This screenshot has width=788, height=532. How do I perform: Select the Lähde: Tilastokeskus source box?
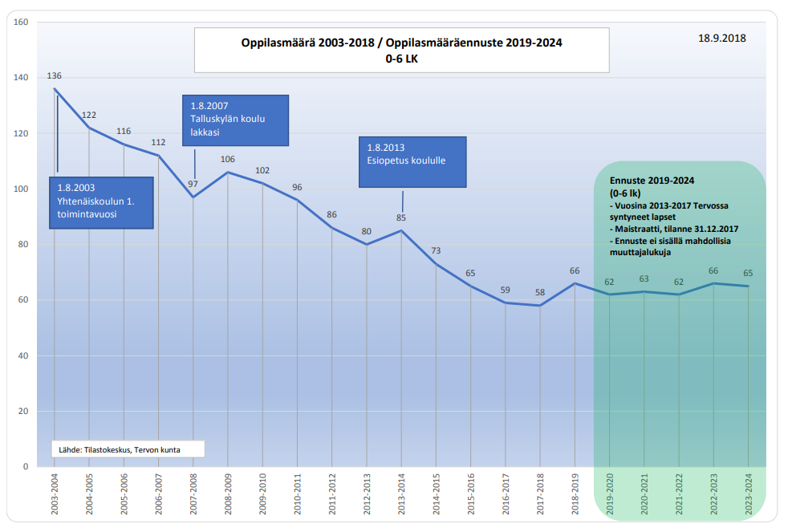[x=128, y=449]
